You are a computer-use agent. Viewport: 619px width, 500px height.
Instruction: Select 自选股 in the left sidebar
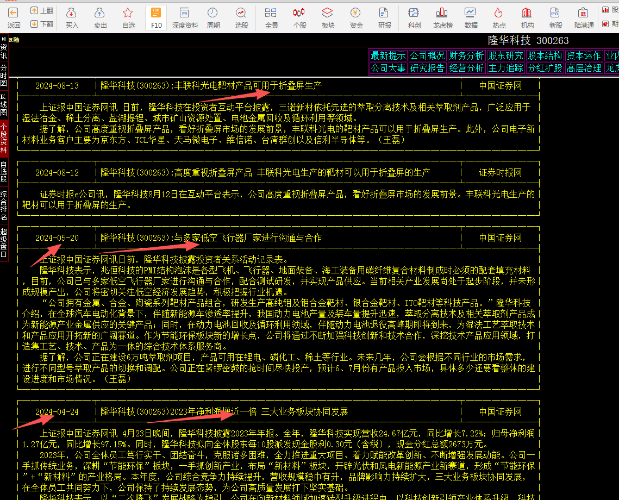pyautogui.click(x=4, y=172)
